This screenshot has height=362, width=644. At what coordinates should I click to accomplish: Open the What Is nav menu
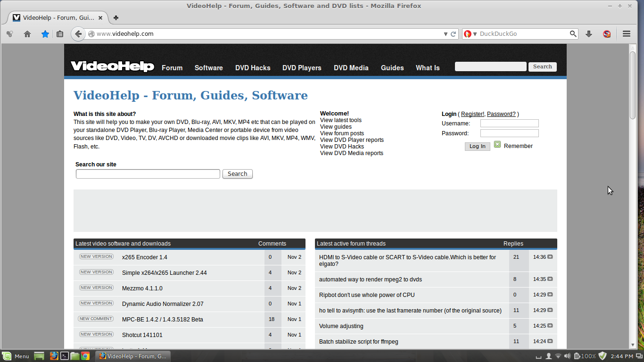click(x=428, y=68)
